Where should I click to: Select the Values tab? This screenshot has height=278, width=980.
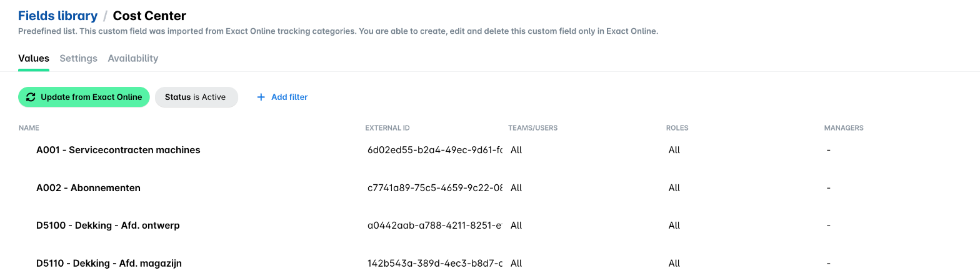pyautogui.click(x=34, y=58)
